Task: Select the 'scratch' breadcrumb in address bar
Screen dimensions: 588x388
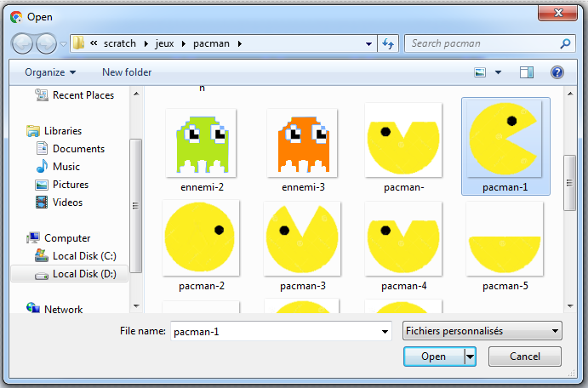Action: 120,43
